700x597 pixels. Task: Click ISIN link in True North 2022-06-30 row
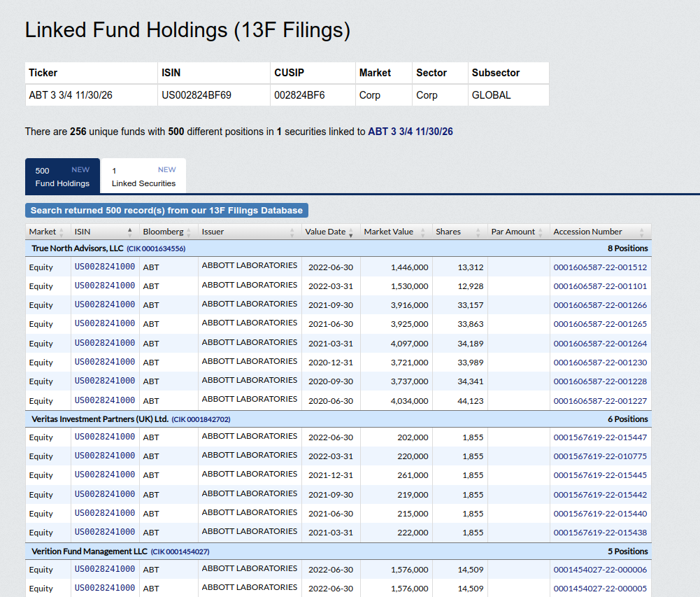104,267
